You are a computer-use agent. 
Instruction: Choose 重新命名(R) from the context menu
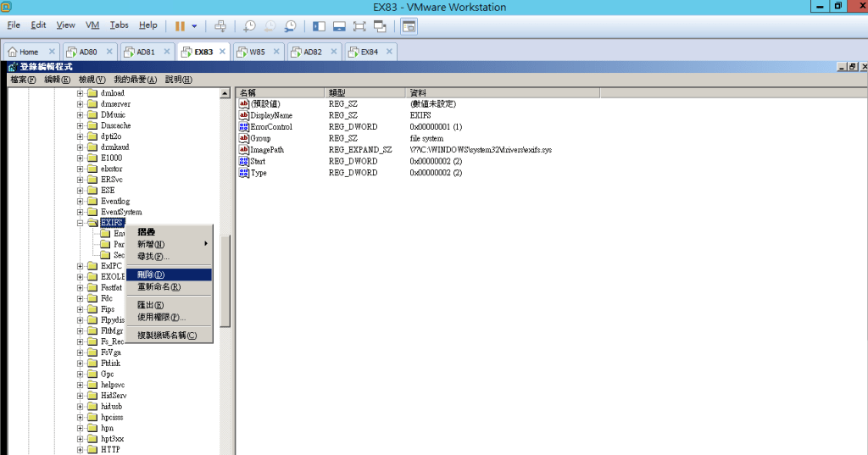159,287
